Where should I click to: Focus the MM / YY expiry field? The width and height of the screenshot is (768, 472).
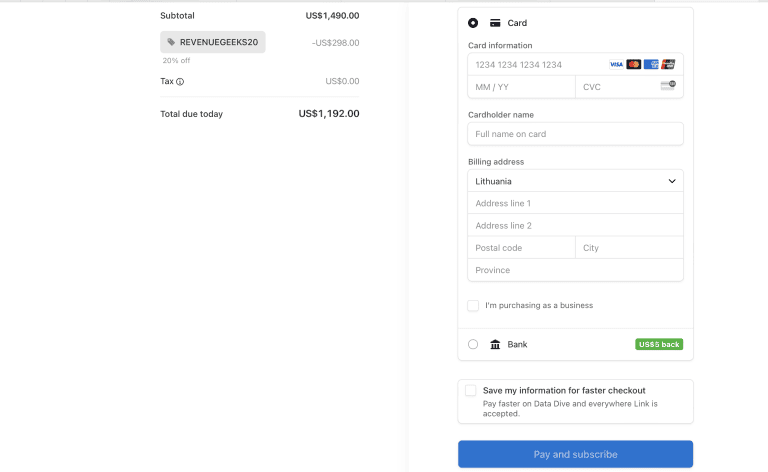[x=521, y=87]
